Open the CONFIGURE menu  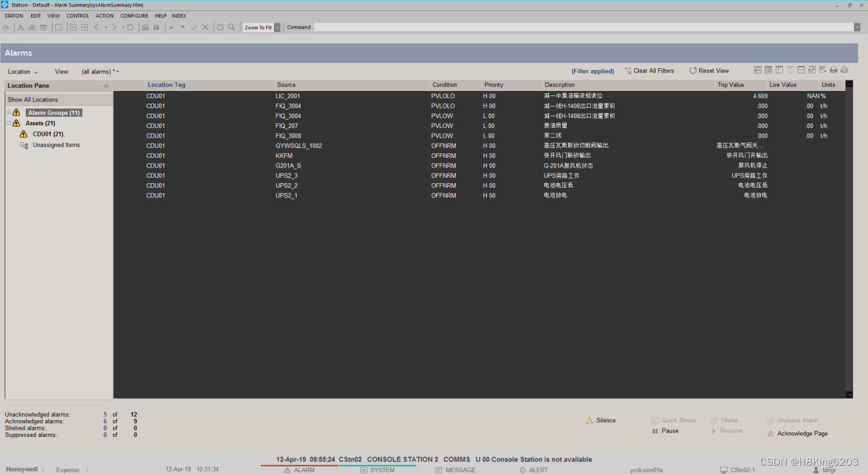pyautogui.click(x=134, y=16)
